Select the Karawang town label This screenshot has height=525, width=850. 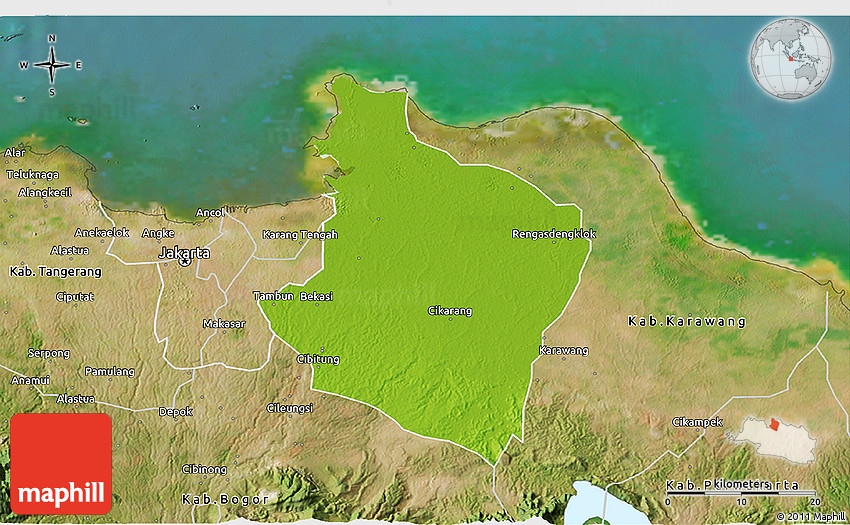(x=564, y=351)
